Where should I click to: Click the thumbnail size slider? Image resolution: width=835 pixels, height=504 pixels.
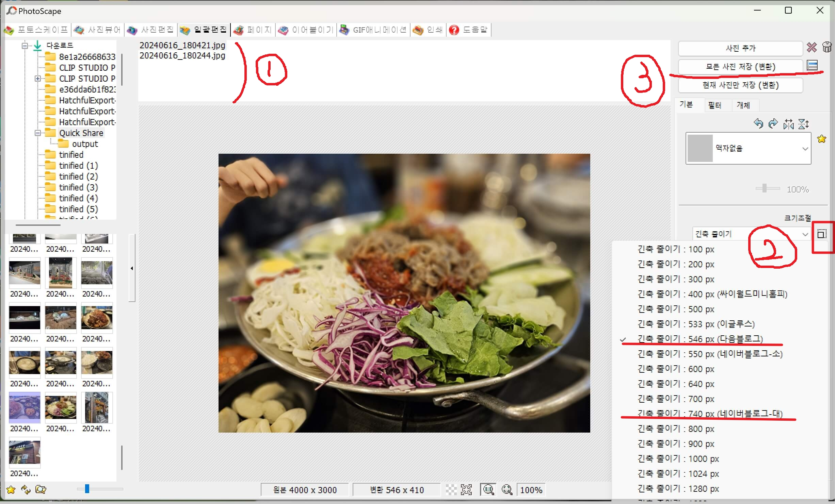87,489
